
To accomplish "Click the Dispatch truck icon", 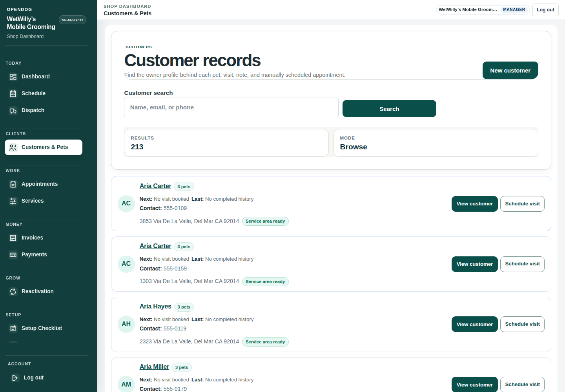I will (x=13, y=111).
